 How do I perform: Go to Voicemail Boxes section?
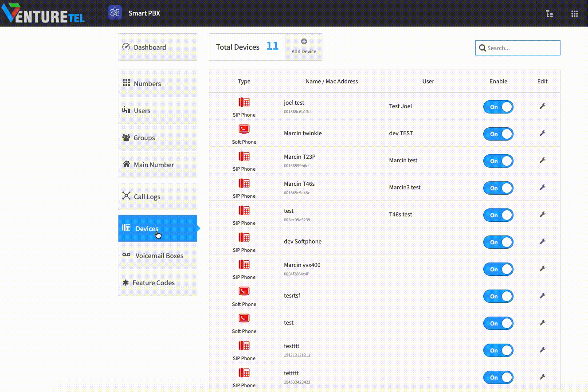point(157,255)
